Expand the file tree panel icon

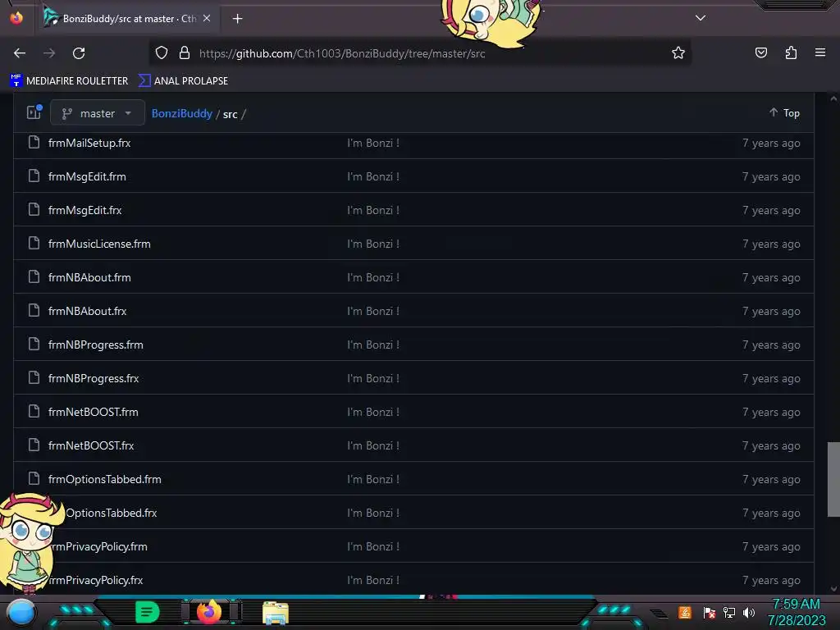click(34, 112)
